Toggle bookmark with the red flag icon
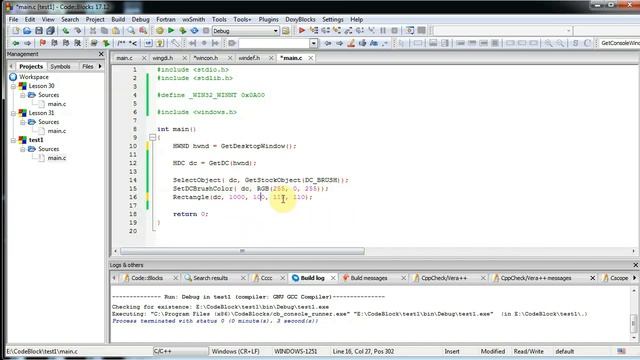Screen dimensions: 640x360 click(x=42, y=43)
